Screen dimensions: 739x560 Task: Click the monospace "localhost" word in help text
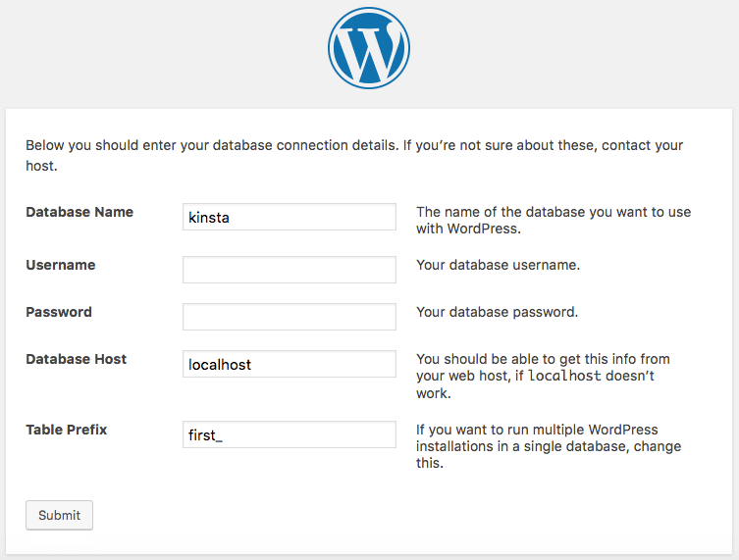[563, 377]
